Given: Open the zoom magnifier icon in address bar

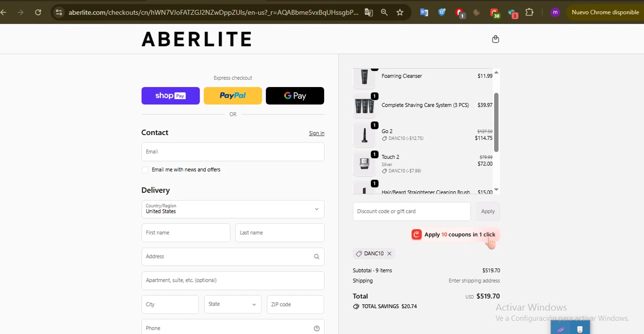Looking at the screenshot, I should 384,12.
